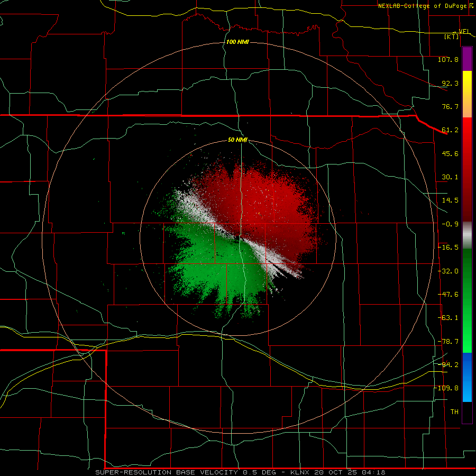This screenshot has width=476, height=476.
Task: Click the green segment of the color bar
Action: (467, 300)
